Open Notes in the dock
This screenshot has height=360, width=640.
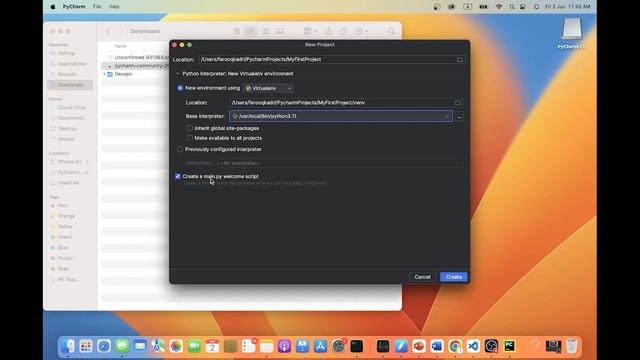coord(267,346)
